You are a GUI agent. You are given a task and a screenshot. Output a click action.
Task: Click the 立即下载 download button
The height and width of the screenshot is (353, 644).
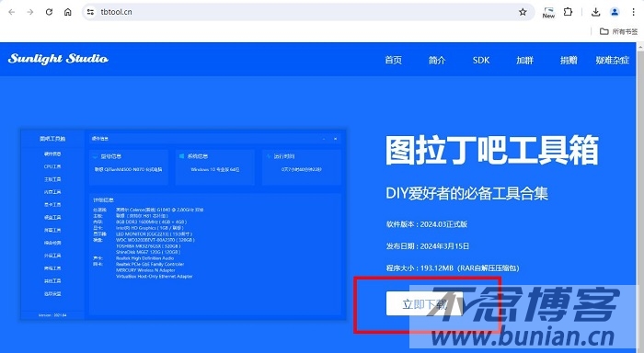coord(424,303)
